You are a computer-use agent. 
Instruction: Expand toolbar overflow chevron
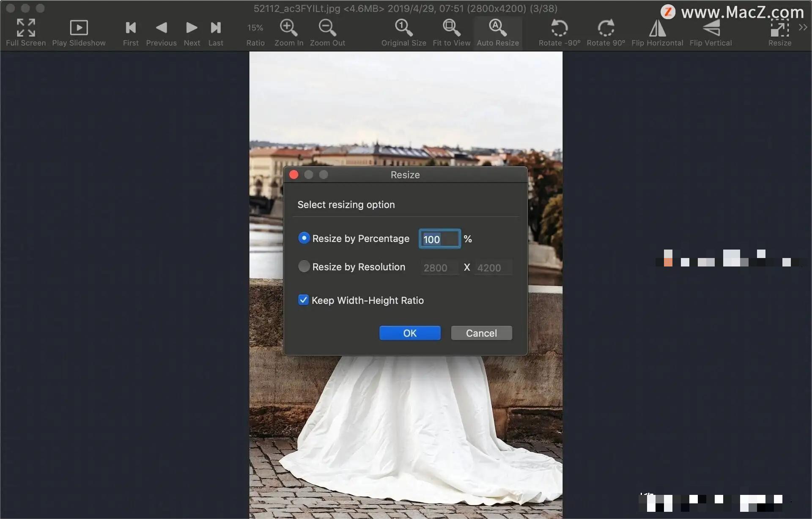click(x=803, y=27)
